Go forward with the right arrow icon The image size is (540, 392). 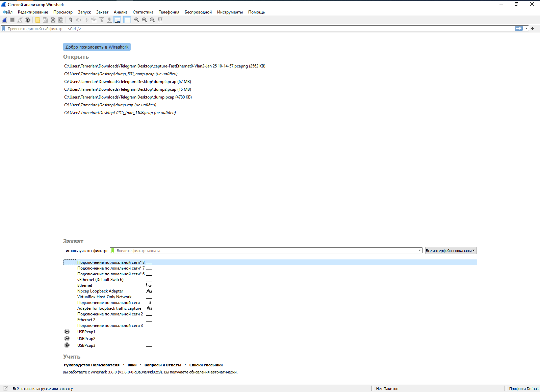86,20
